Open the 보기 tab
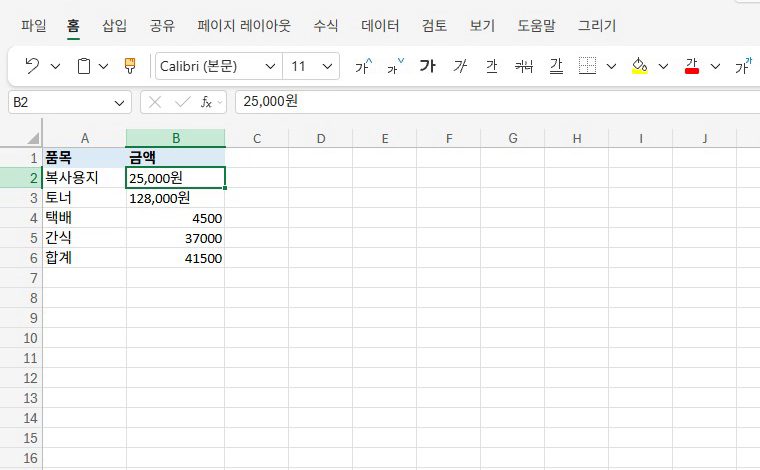This screenshot has width=760, height=470. point(482,25)
